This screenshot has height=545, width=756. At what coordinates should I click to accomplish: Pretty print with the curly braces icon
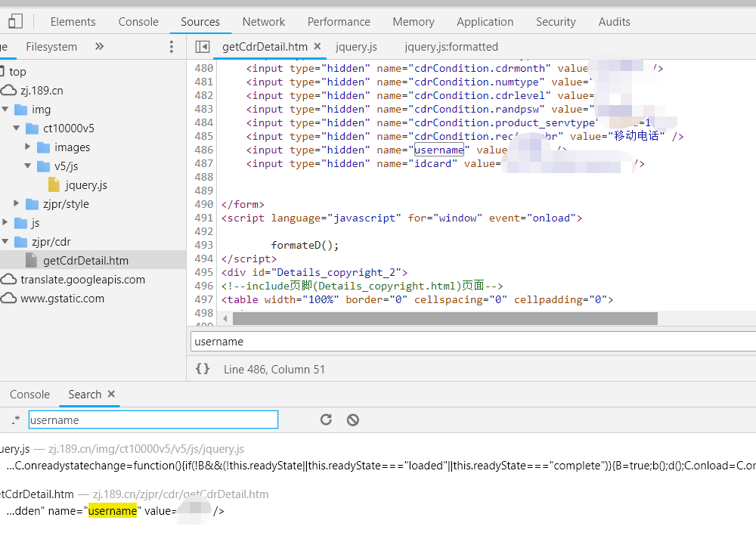click(x=203, y=369)
